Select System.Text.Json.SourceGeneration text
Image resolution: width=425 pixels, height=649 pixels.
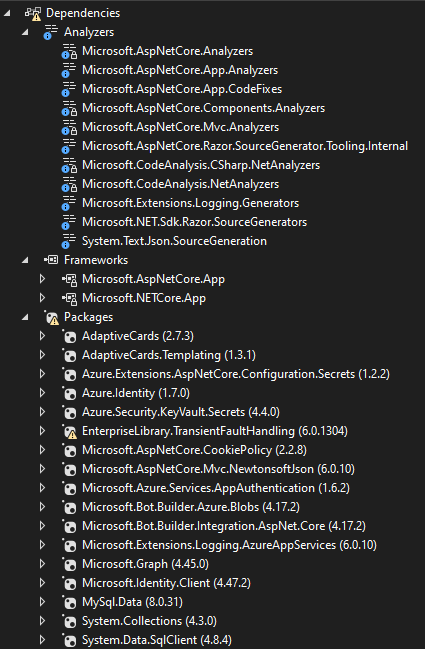coord(174,241)
